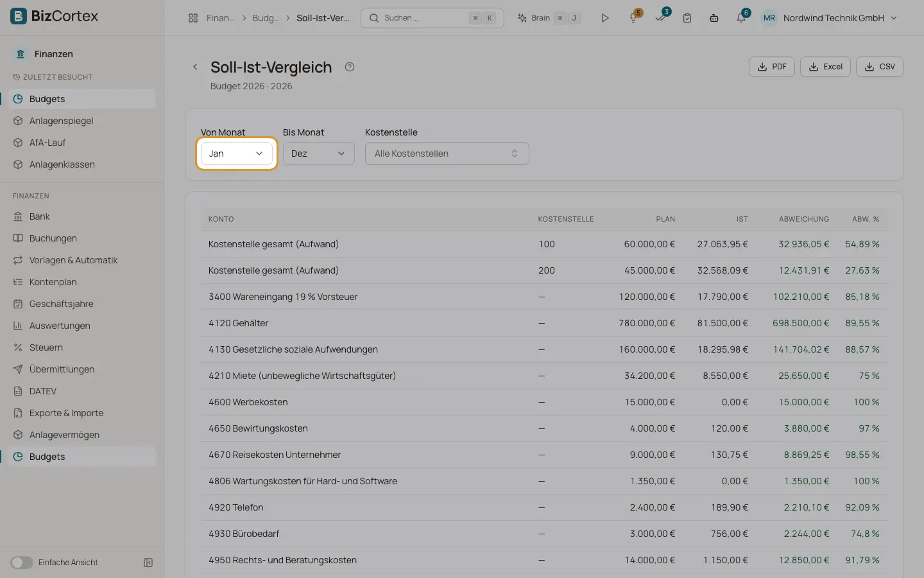
Task: Export the report as PDF
Action: coord(772,67)
